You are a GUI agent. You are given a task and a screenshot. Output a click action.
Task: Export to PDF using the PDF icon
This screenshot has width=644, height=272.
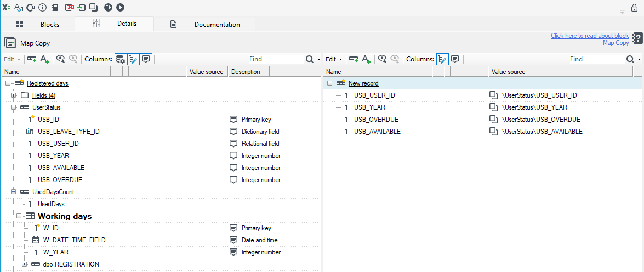coord(70,7)
